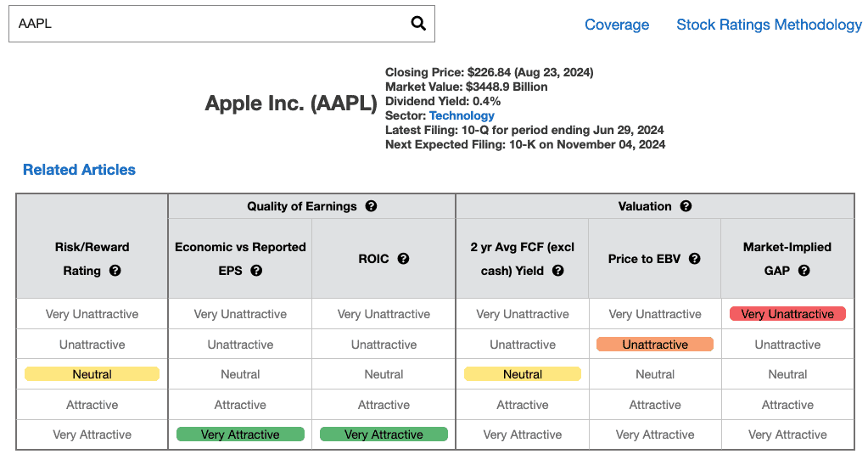
Task: Open the Coverage link
Action: point(617,25)
